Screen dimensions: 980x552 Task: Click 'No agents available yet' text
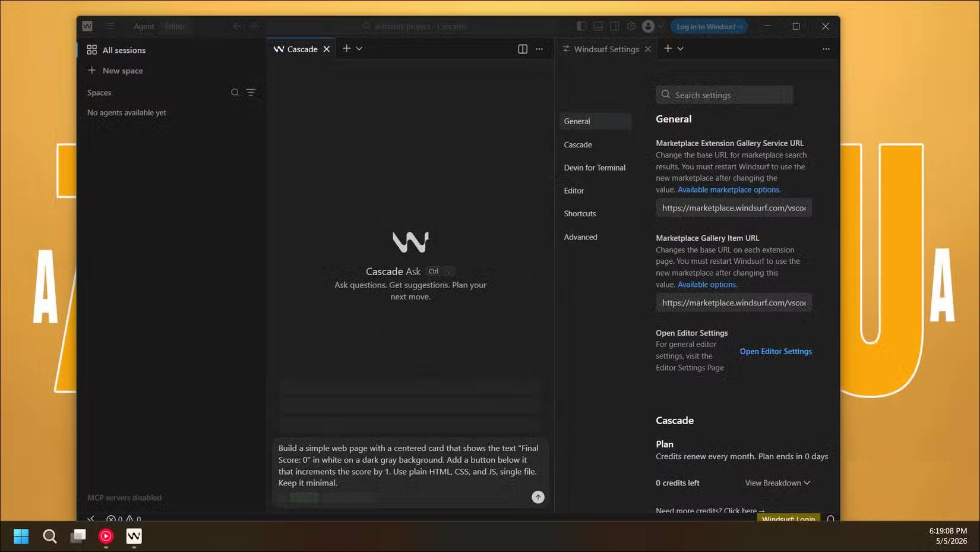coord(127,113)
